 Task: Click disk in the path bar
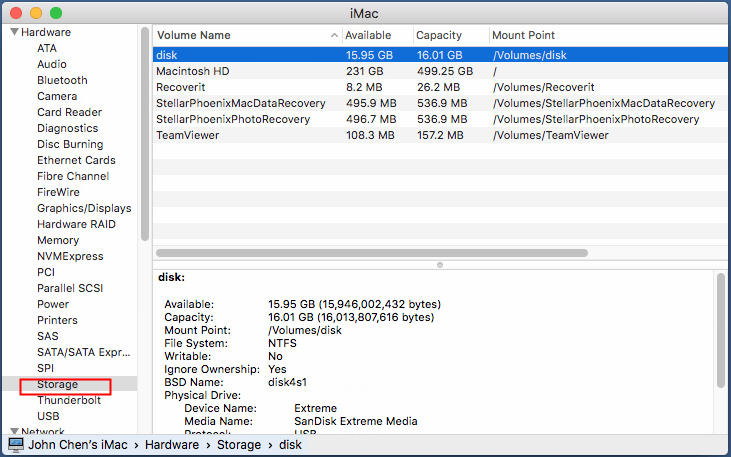pos(290,445)
